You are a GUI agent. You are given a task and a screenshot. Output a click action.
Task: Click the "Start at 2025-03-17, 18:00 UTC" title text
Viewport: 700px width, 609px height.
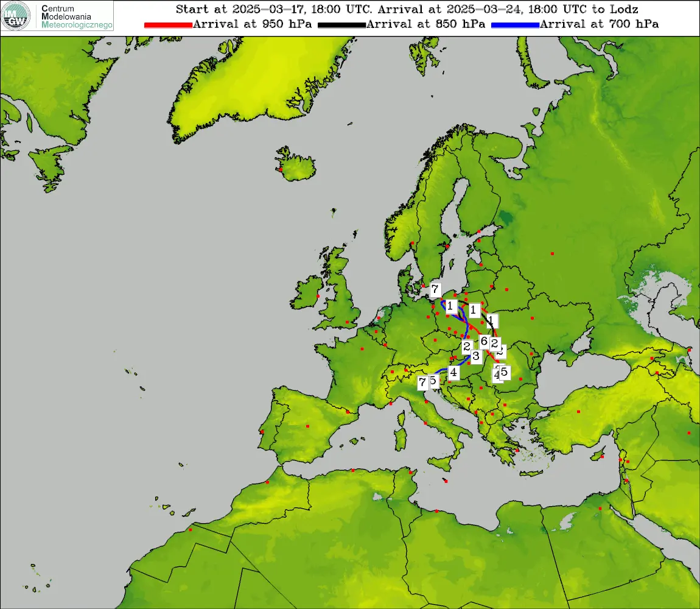(x=274, y=9)
